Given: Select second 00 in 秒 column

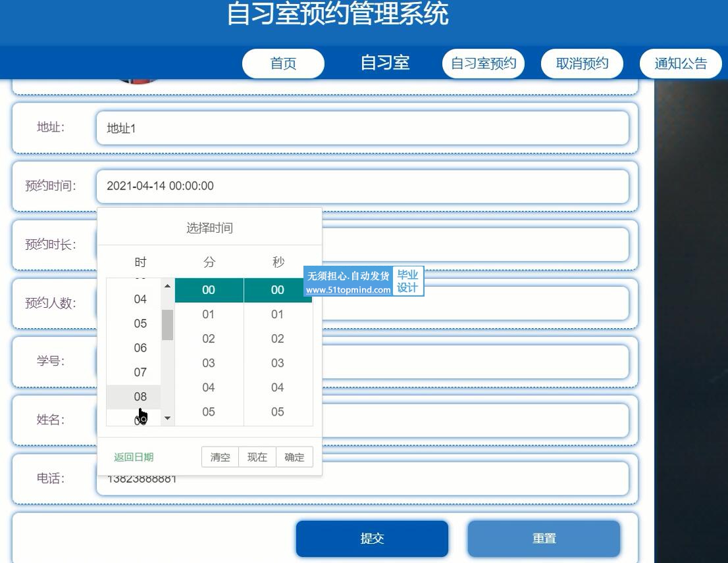Looking at the screenshot, I should (278, 290).
